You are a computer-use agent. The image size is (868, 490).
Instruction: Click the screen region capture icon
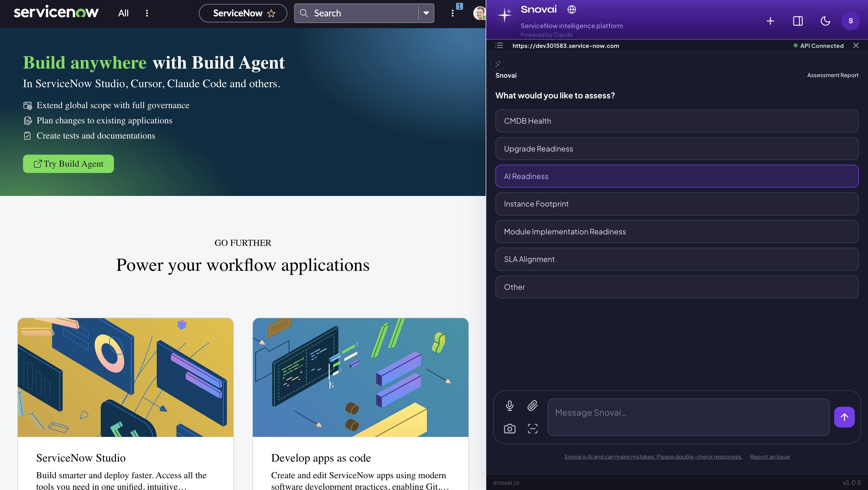pos(532,429)
